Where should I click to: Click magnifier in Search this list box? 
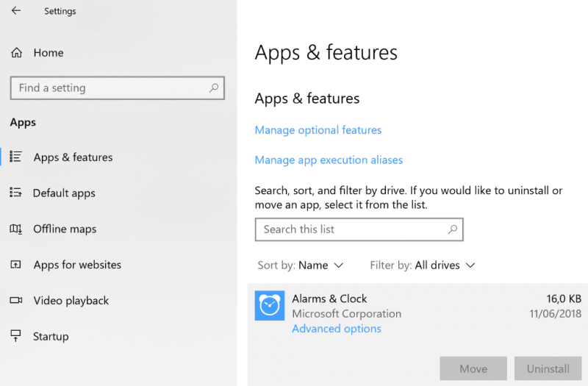coord(453,229)
